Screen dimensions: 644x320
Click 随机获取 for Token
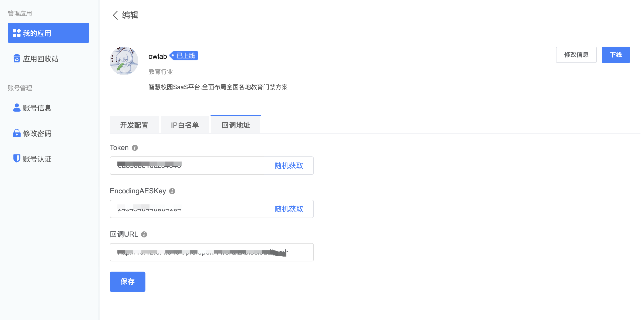click(289, 166)
